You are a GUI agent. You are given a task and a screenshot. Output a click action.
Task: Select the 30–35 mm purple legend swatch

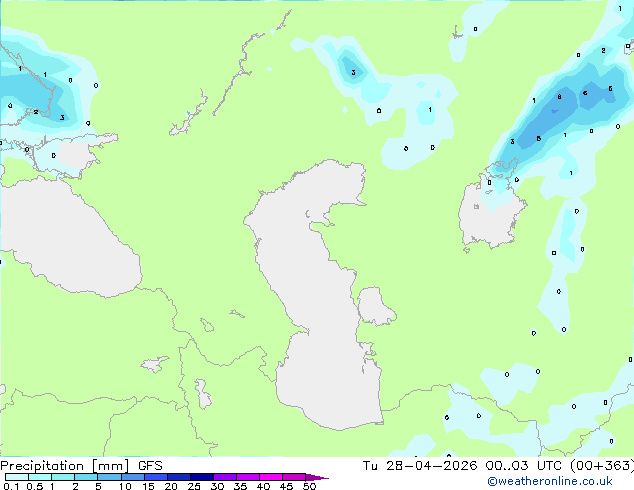pos(225,477)
